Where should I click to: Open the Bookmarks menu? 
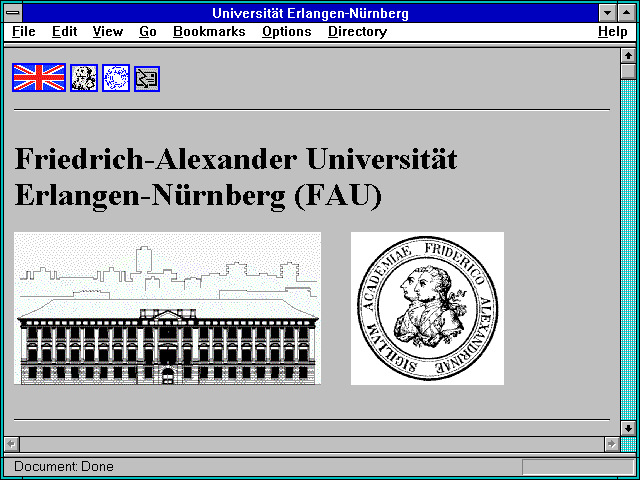tap(209, 32)
